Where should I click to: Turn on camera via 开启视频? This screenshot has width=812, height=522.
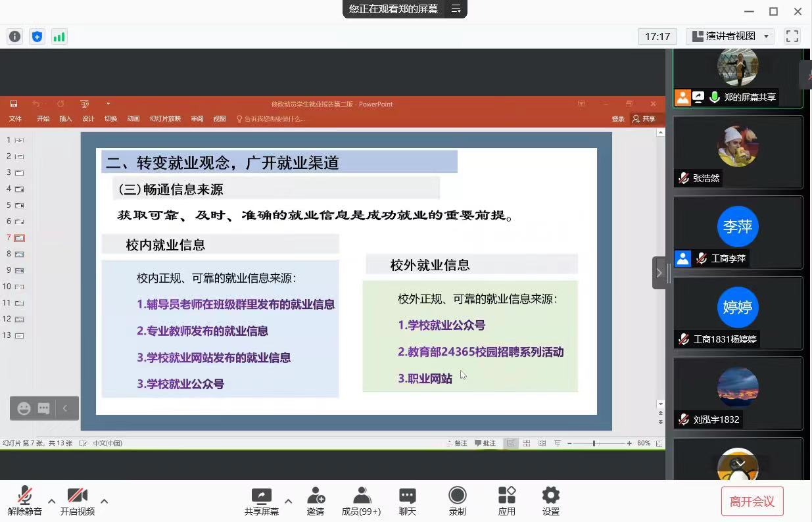[77, 501]
